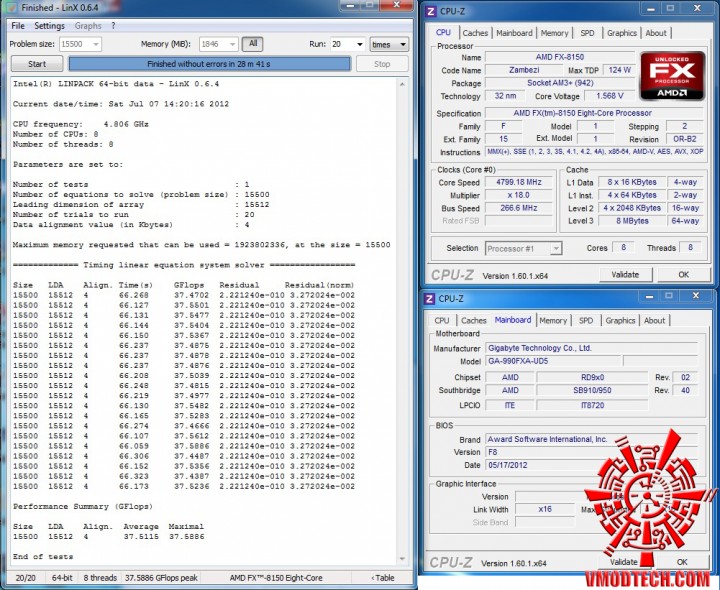Select the About tab in upper CPU-Z window
The height and width of the screenshot is (590, 720).
(x=656, y=33)
